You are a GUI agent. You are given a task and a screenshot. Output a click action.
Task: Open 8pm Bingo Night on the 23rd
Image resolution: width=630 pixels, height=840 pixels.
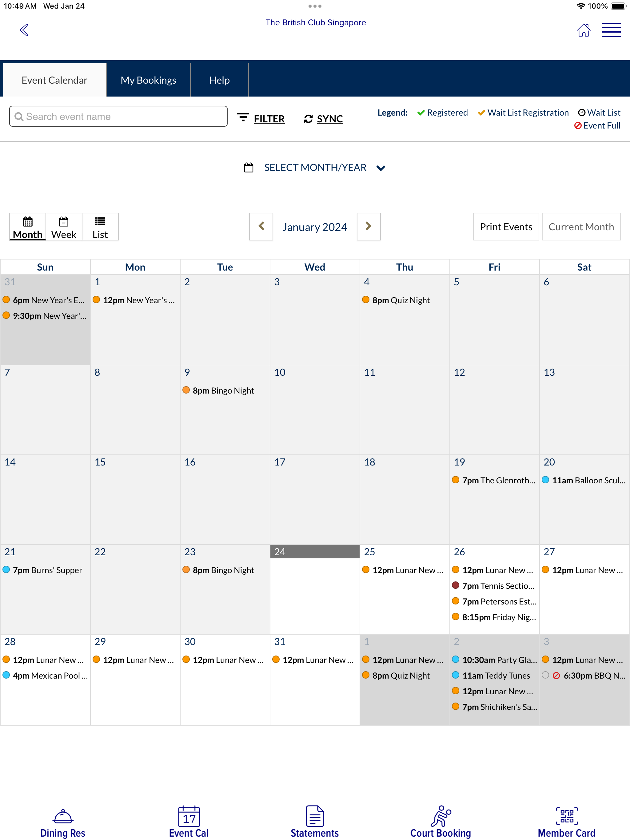pos(218,570)
